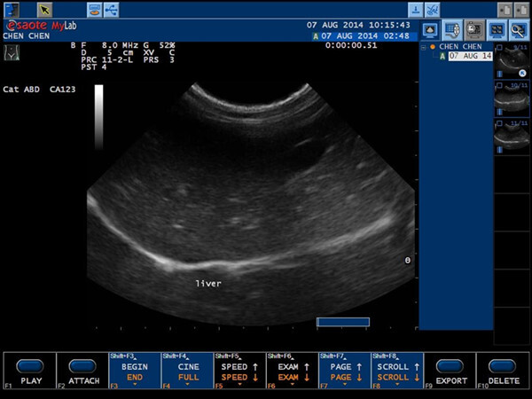The width and height of the screenshot is (532, 399).
Task: Open the magnifier search view icon
Action: tap(519, 29)
